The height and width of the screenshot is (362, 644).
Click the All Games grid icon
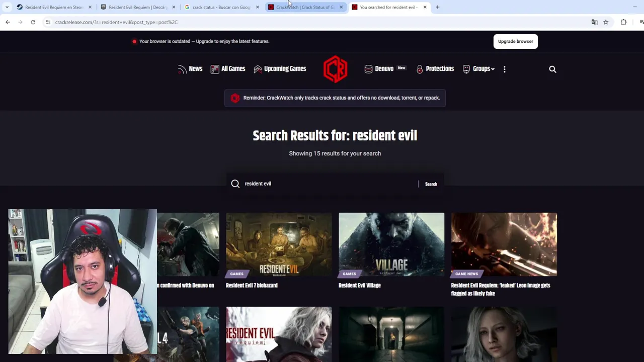(215, 69)
